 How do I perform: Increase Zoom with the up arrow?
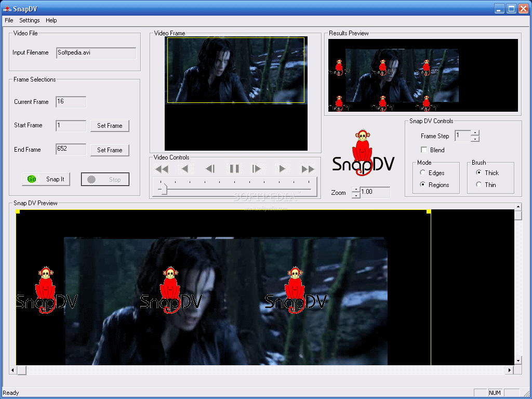click(x=356, y=189)
